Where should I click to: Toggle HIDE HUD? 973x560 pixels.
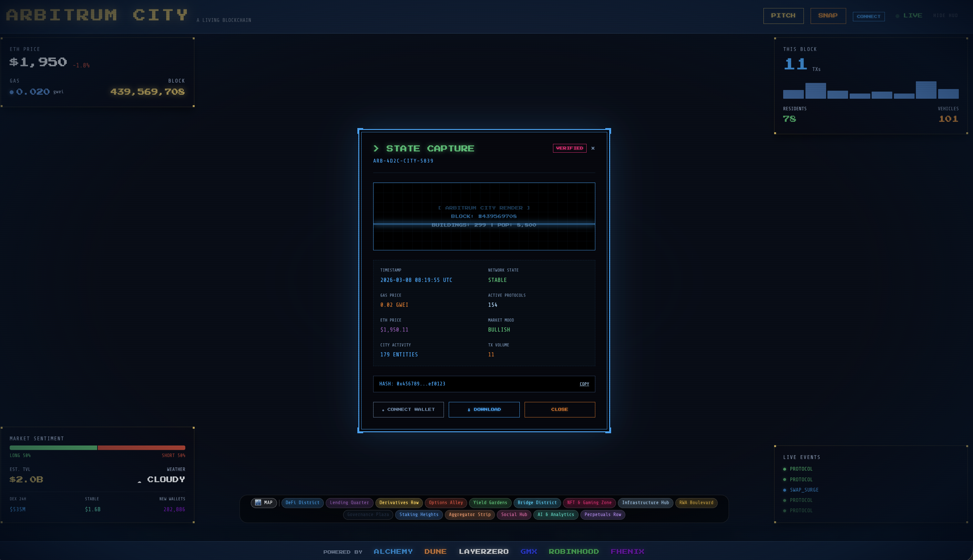pos(945,16)
